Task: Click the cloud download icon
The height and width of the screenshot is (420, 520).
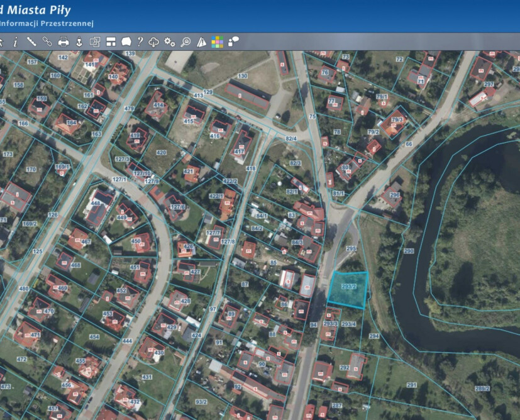Action: tap(154, 42)
